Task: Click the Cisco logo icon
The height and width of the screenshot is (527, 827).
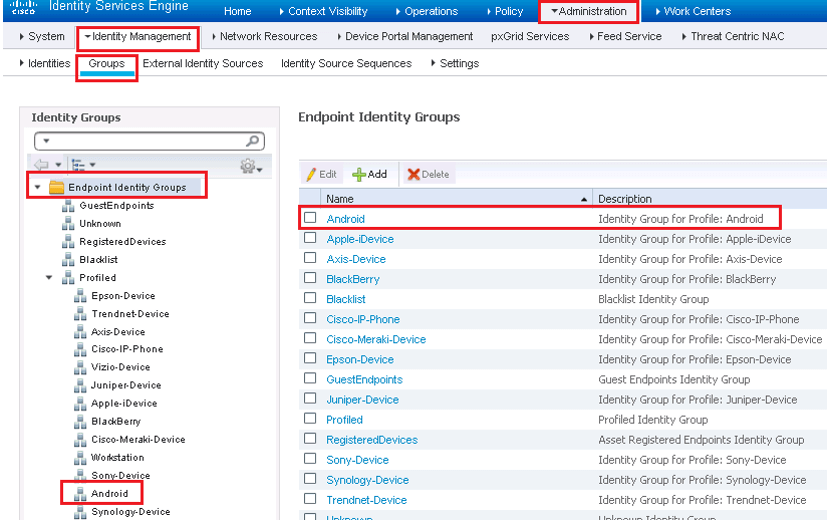Action: [22, 6]
